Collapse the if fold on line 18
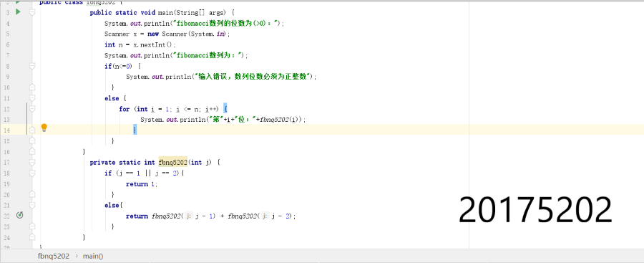The width and height of the screenshot is (644, 263). (x=32, y=173)
